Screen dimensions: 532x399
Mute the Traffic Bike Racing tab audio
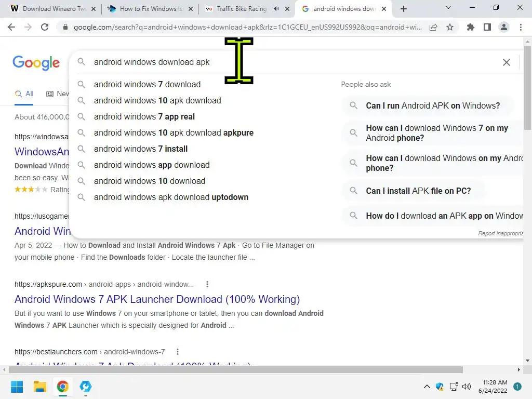(x=276, y=9)
